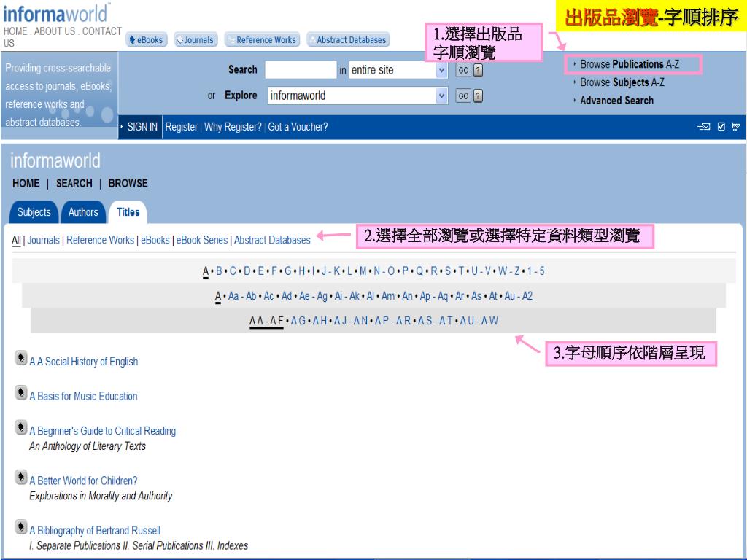747x560 pixels.
Task: Open help icon beside the Explore GO button
Action: 479,96
